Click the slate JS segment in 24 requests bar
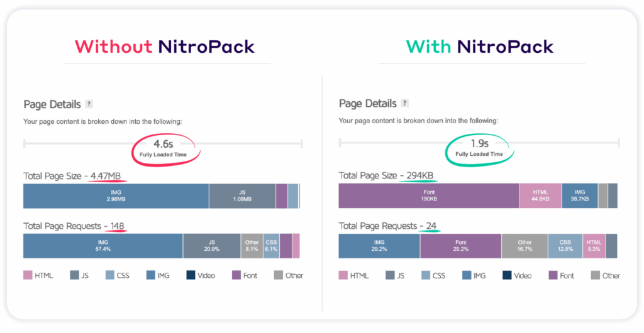 pyautogui.click(x=611, y=246)
